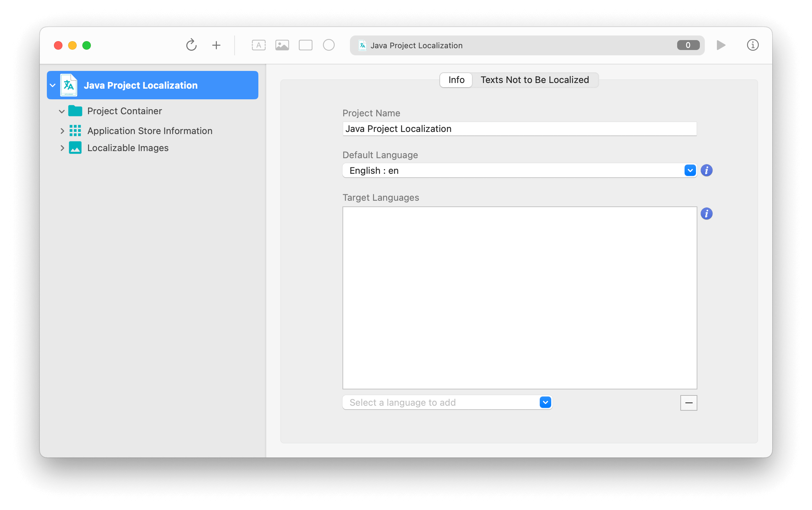Click the plus add button in toolbar
812x510 pixels.
pos(216,45)
